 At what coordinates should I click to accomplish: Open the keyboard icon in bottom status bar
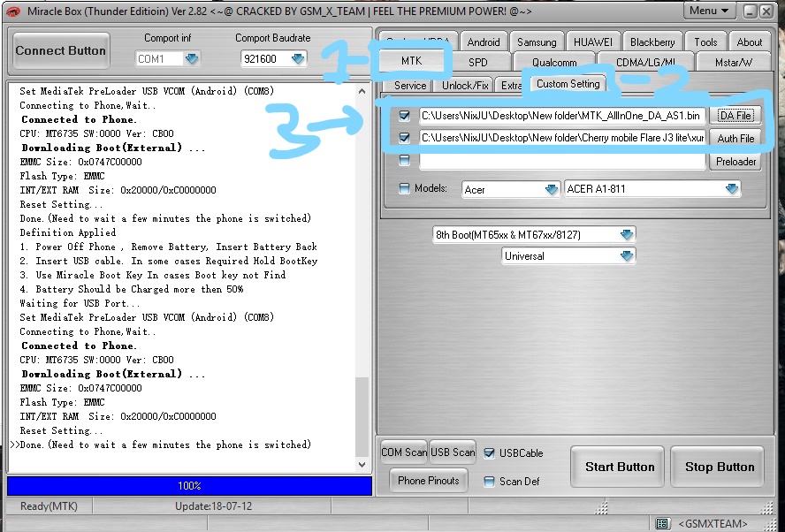pos(662,524)
